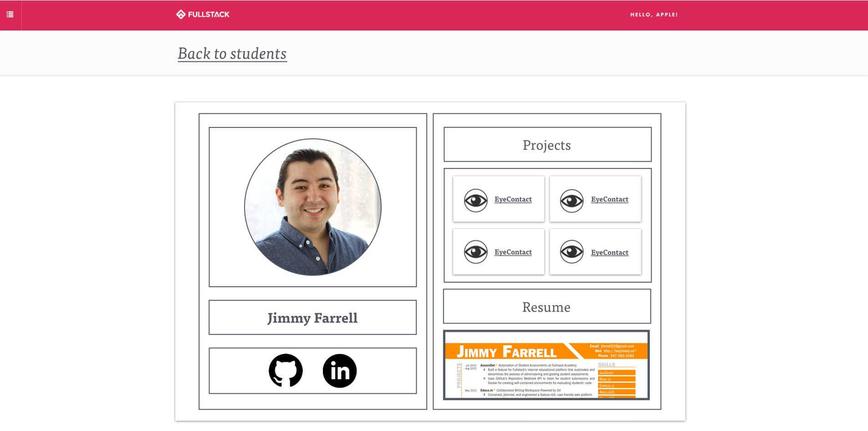Viewport: 868px width, 431px height.
Task: Open the bottom-right EyeContact project link
Action: point(609,253)
